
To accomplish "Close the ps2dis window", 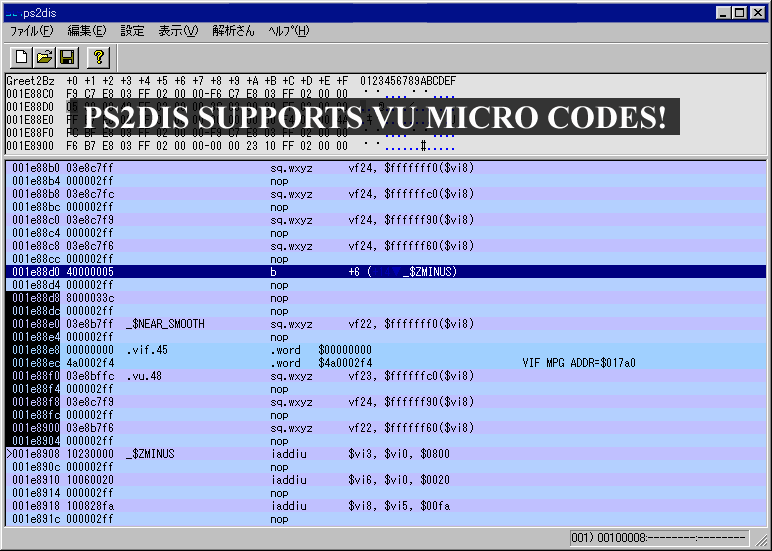I will [757, 13].
